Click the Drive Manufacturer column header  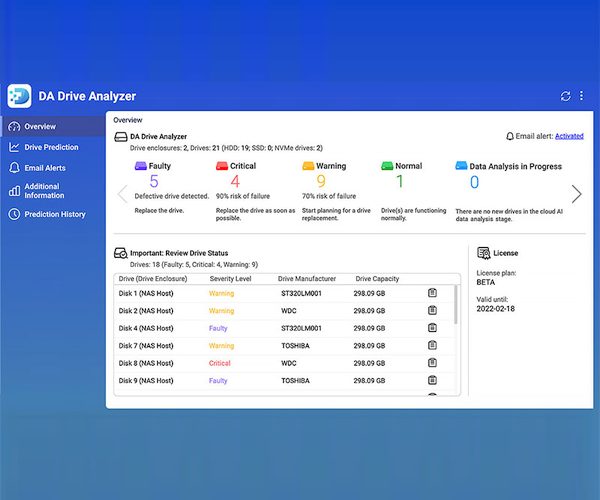(307, 279)
